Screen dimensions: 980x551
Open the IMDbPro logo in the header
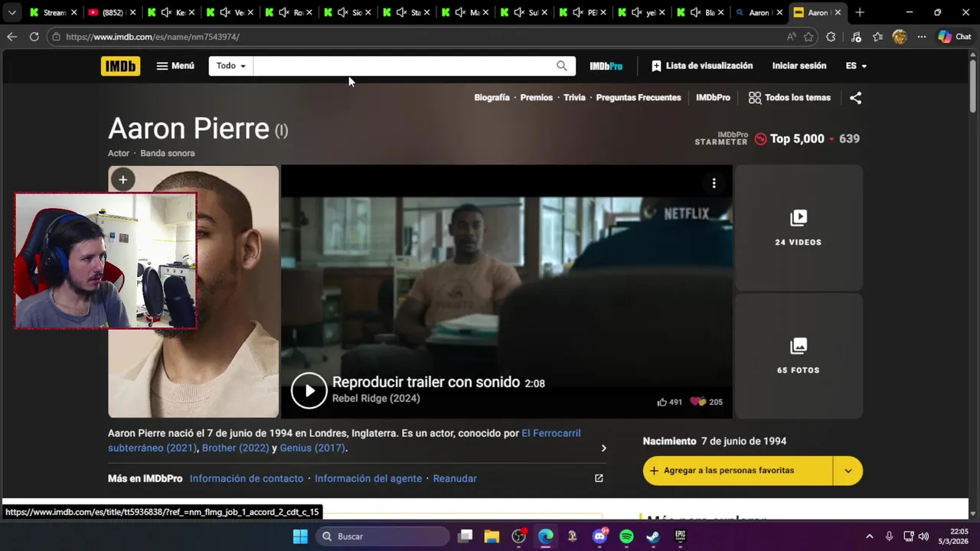(x=606, y=66)
